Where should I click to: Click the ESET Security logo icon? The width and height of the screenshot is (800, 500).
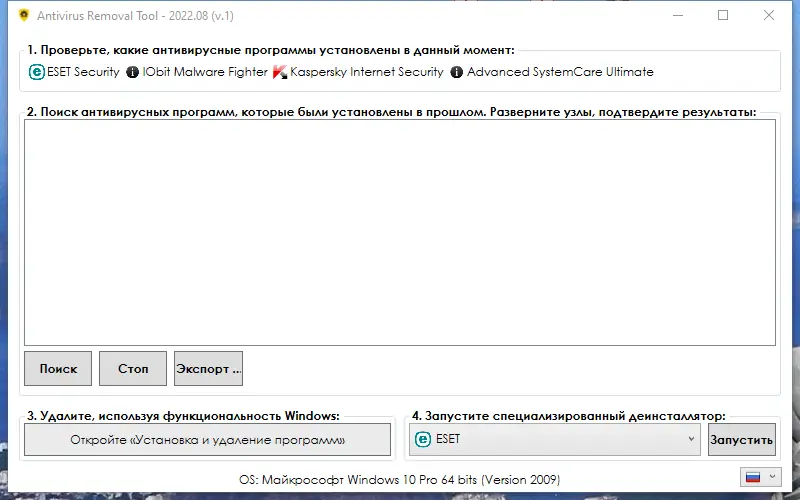pyautogui.click(x=37, y=72)
